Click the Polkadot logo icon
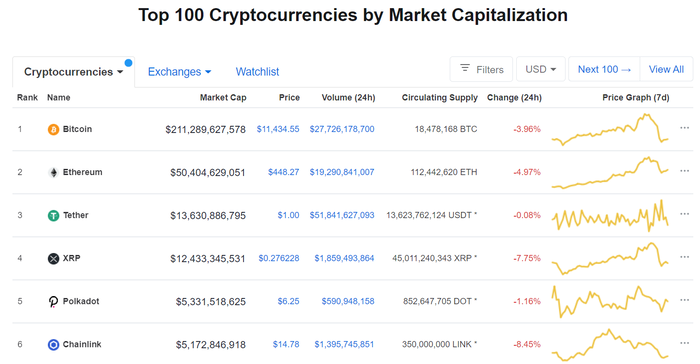 [53, 301]
